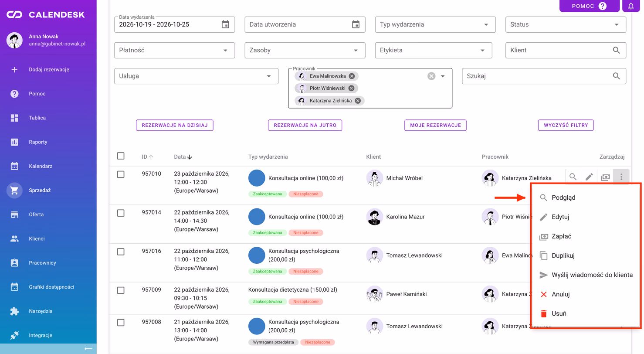Select Duplikuj in the context menu

[x=586, y=255]
